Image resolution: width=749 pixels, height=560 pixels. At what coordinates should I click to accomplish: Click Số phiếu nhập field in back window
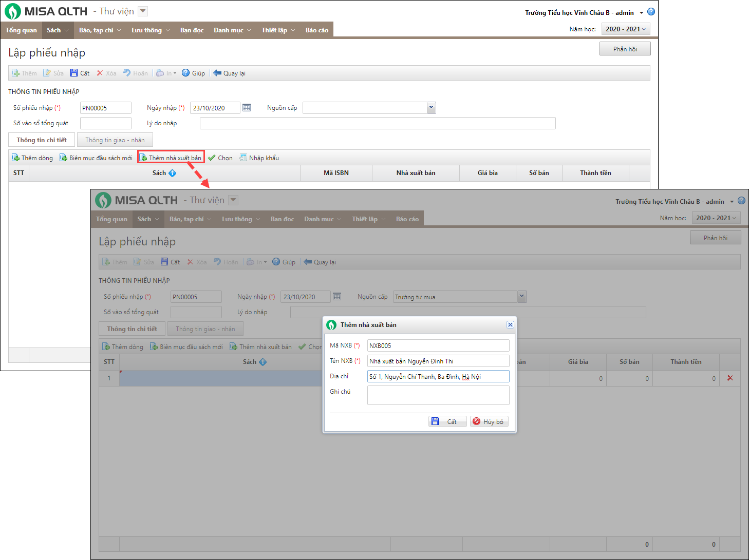[106, 108]
